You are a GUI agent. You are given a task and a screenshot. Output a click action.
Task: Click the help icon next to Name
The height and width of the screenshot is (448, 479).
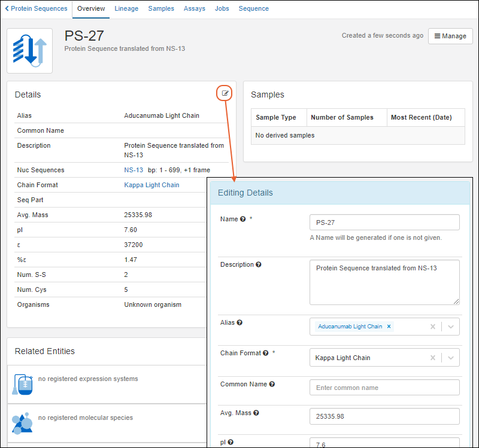(243, 220)
